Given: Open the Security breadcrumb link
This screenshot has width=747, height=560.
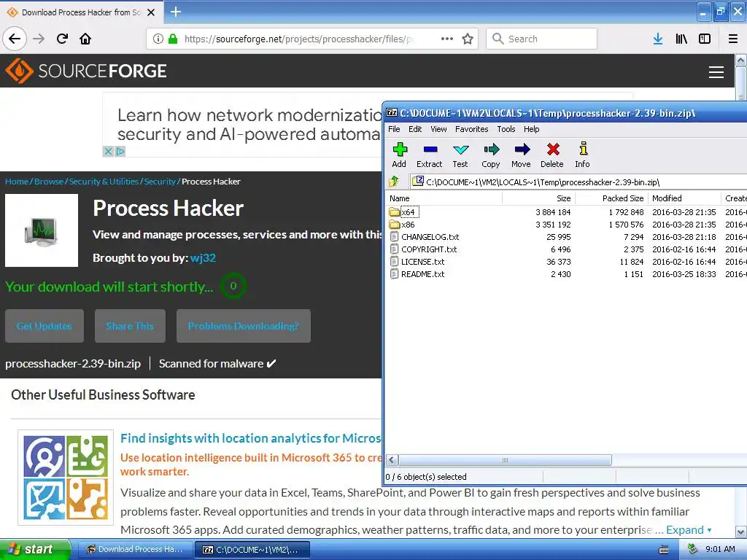Looking at the screenshot, I should [x=160, y=182].
